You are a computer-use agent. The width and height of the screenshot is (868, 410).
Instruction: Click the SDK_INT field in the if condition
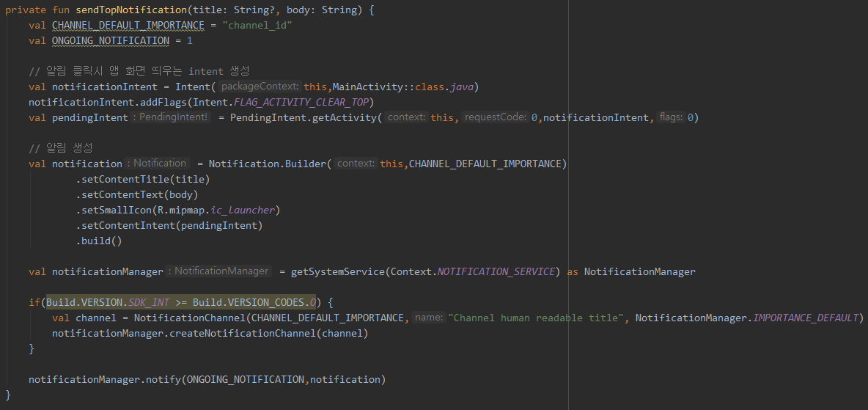[x=148, y=302]
